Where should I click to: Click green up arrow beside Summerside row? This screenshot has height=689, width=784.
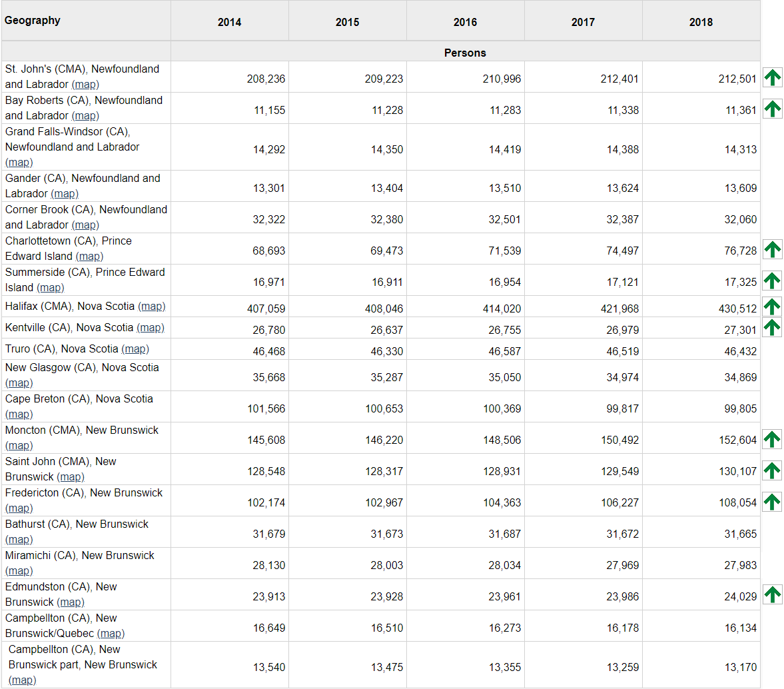click(773, 281)
